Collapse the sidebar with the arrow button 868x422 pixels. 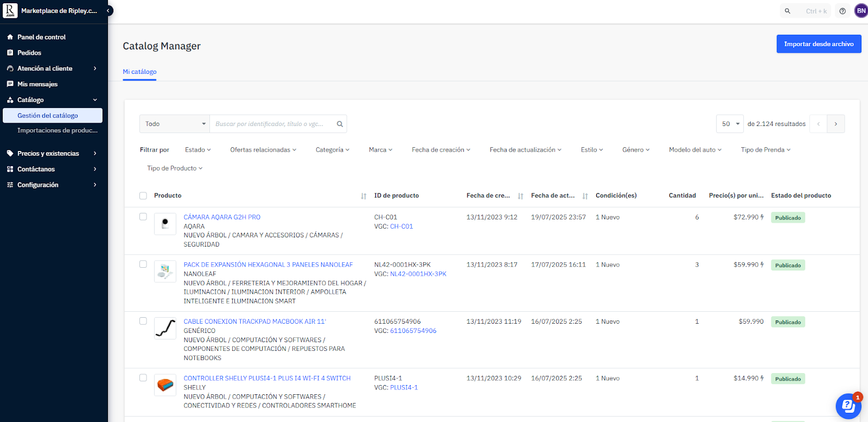(x=108, y=10)
